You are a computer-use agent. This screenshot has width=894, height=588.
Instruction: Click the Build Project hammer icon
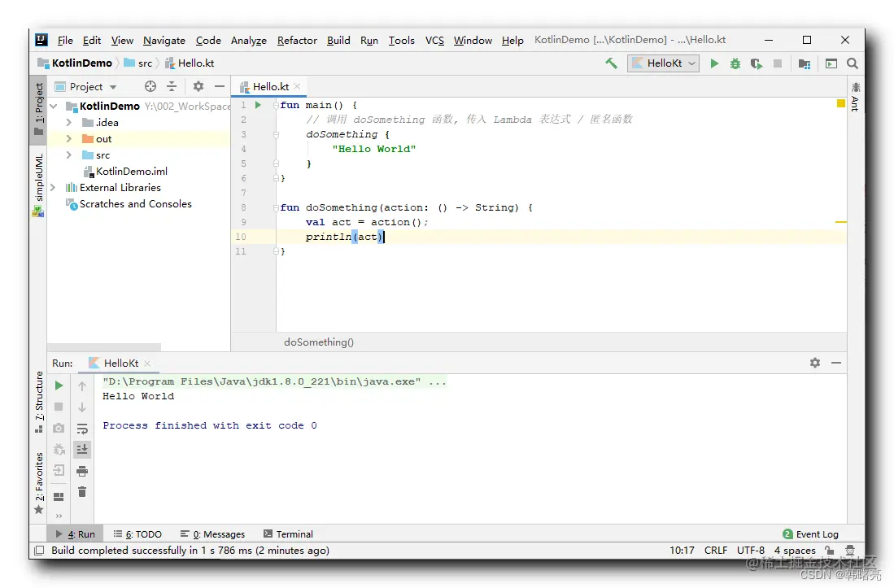[x=611, y=63]
